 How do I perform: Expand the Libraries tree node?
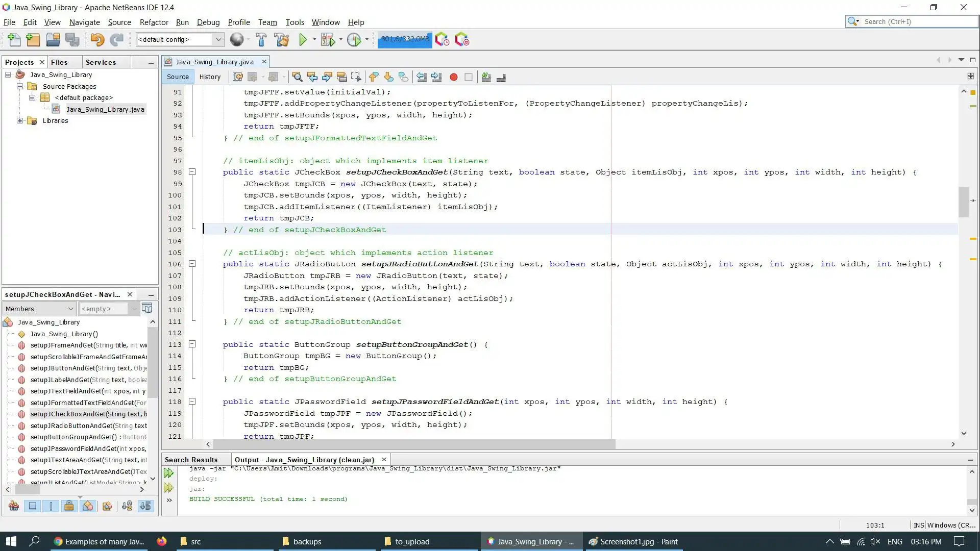(20, 121)
